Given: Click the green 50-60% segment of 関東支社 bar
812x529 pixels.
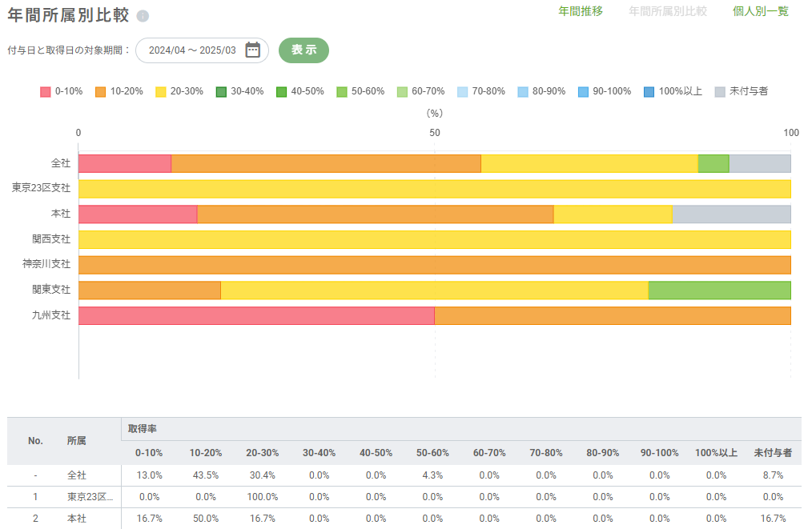Looking at the screenshot, I should [x=719, y=290].
